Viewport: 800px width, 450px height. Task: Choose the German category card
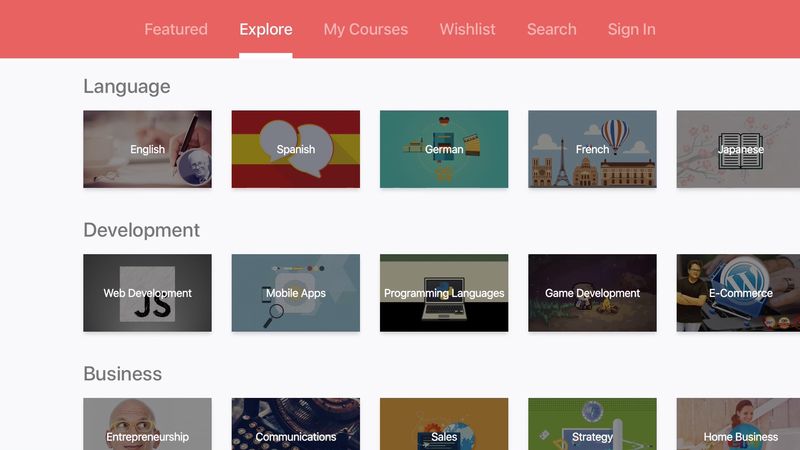pyautogui.click(x=444, y=149)
